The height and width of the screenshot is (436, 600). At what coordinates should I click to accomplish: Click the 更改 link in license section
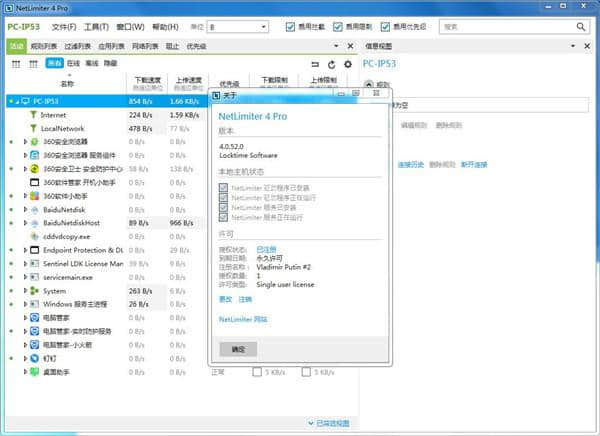225,298
